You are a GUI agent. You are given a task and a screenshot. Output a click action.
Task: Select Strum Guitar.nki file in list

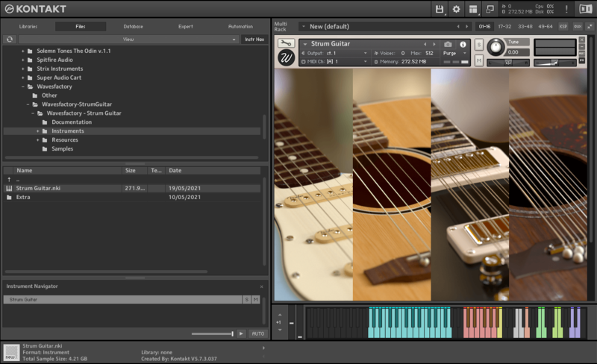click(37, 189)
